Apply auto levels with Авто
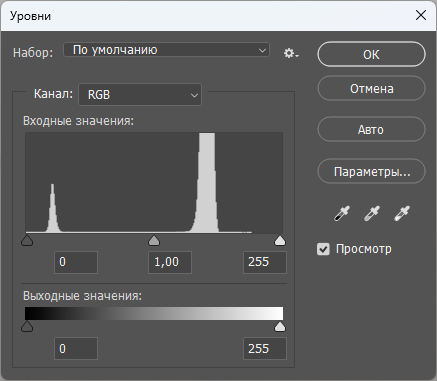This screenshot has width=437, height=381. click(x=371, y=129)
